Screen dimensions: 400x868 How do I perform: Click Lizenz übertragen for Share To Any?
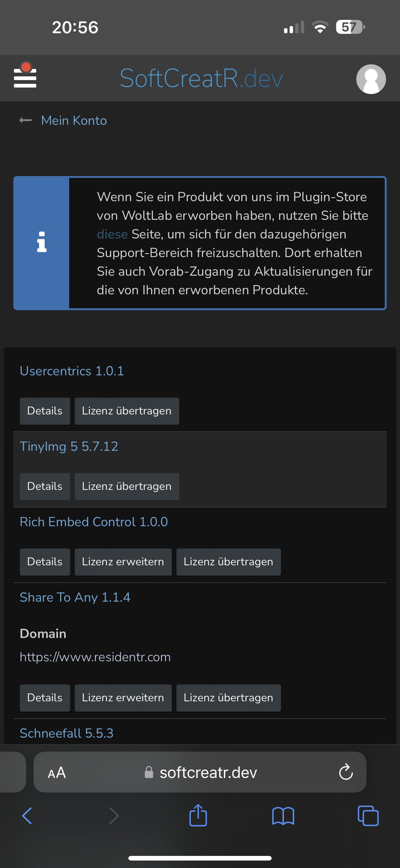pos(228,698)
